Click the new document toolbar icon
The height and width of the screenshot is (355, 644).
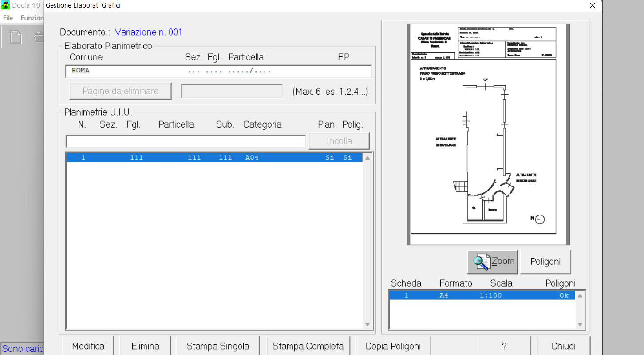coord(16,37)
